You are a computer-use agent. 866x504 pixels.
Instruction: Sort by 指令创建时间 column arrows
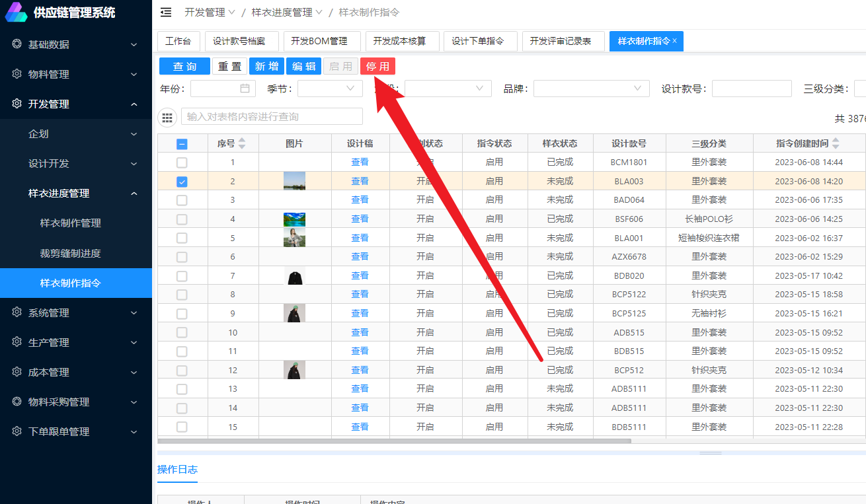[x=836, y=143]
